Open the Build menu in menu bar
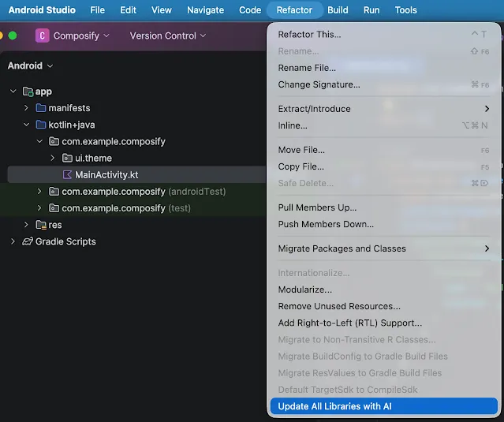Screen dimensions: 504x422 point(338,10)
